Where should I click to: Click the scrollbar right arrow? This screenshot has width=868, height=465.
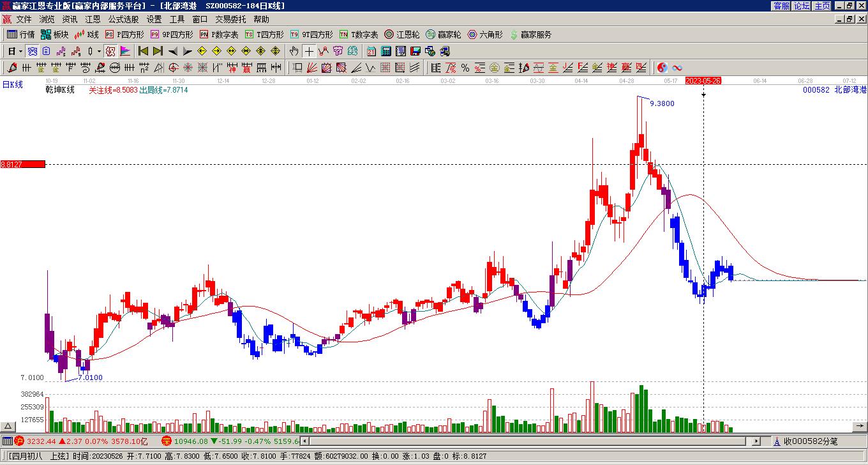click(x=757, y=441)
